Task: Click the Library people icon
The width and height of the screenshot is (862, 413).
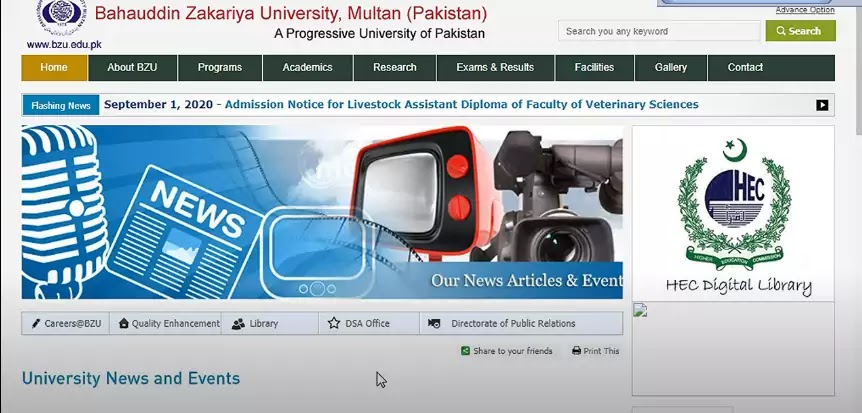Action: (238, 324)
